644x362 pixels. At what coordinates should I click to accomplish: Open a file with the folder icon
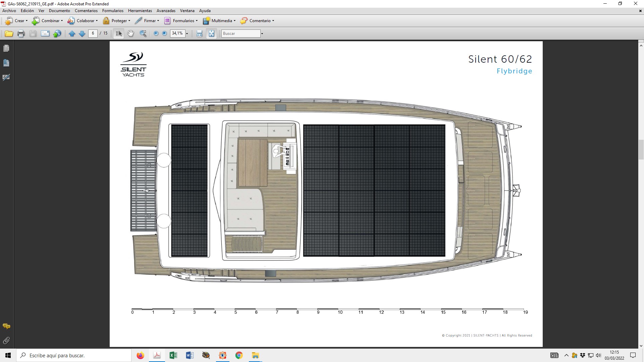9,34
